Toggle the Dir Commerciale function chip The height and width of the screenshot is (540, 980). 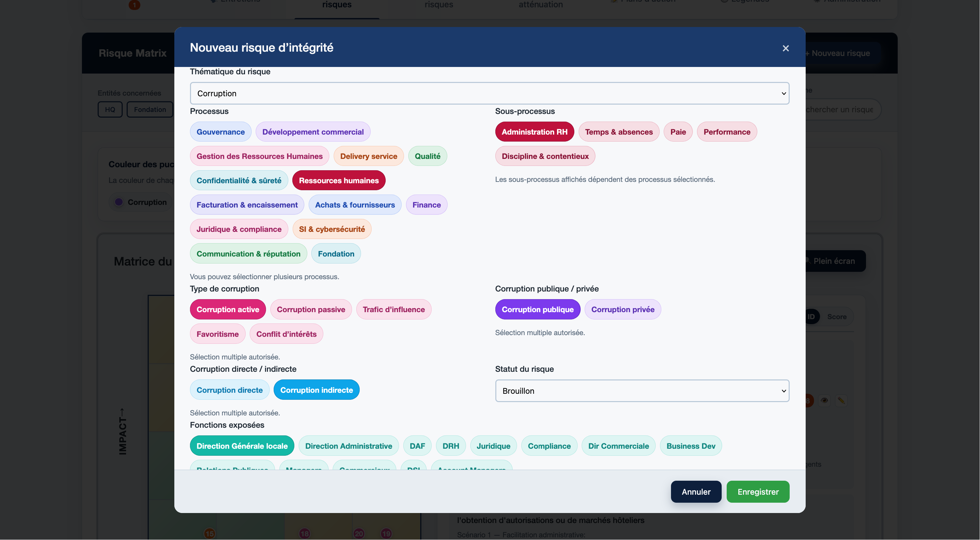click(x=619, y=446)
